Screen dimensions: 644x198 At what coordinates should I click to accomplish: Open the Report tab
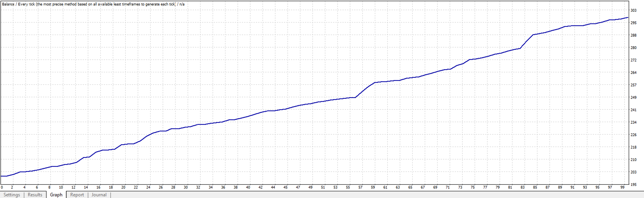(77, 195)
